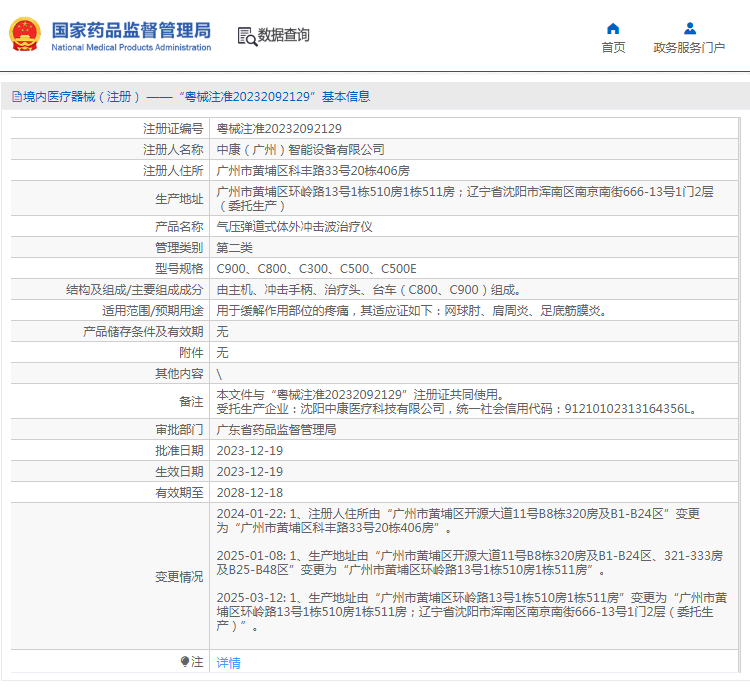Select the 2025-01-08 change entry
The width and height of the screenshot is (750, 687).
(470, 563)
